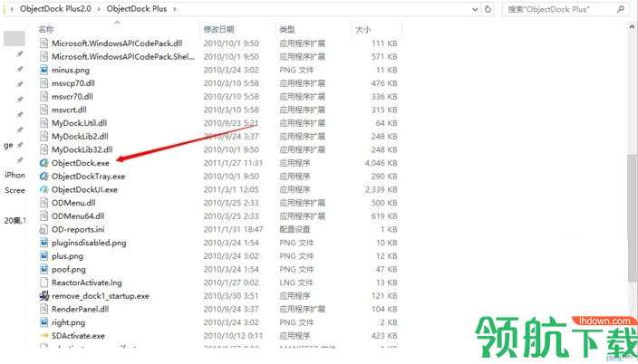This screenshot has width=638, height=364.
Task: Select the file name MyDockLib32.dll
Action: [82, 149]
